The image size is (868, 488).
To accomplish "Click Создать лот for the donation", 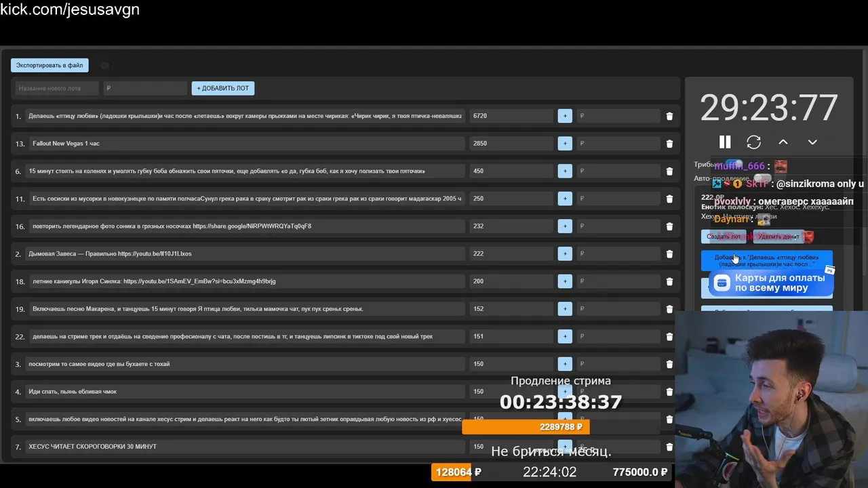I will coord(724,237).
